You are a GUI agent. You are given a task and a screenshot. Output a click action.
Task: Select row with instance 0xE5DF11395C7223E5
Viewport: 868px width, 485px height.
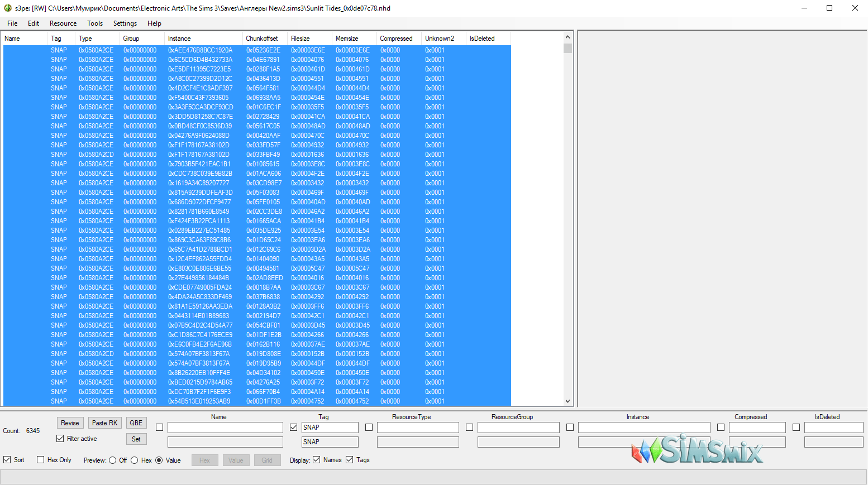click(257, 69)
